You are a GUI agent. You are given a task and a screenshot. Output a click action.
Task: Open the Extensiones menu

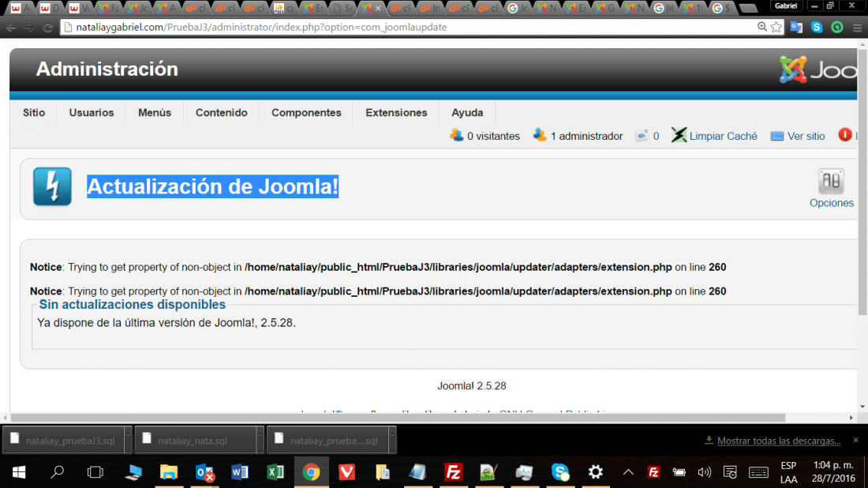point(396,112)
